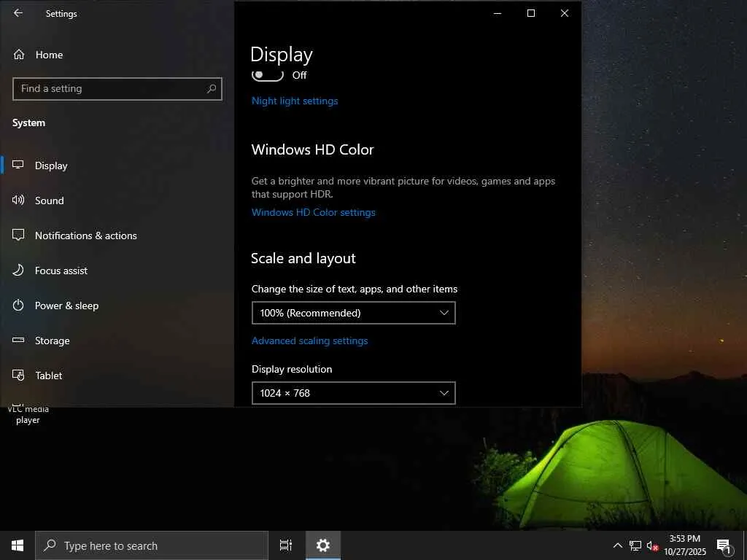The height and width of the screenshot is (560, 747).
Task: Maximize the Settings window
Action: tap(531, 13)
